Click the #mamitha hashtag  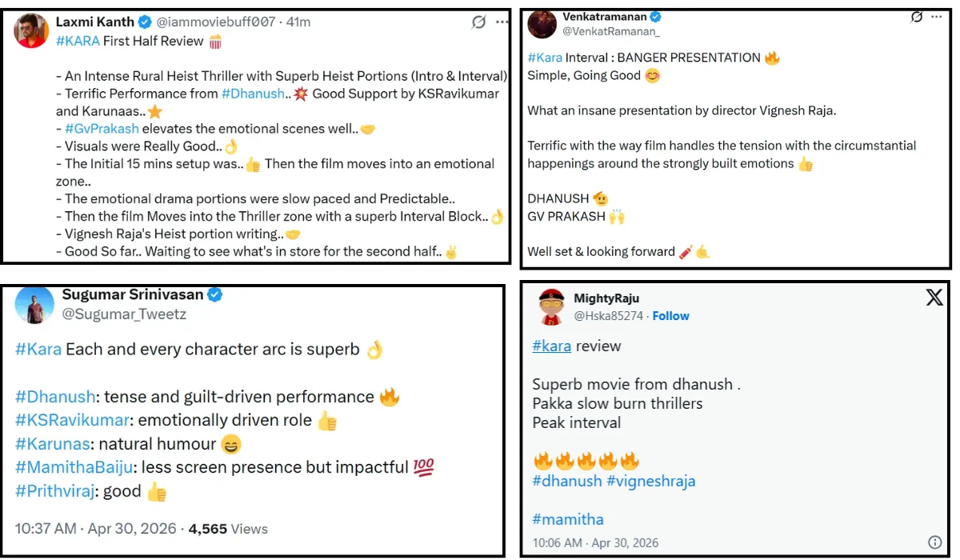(x=568, y=519)
